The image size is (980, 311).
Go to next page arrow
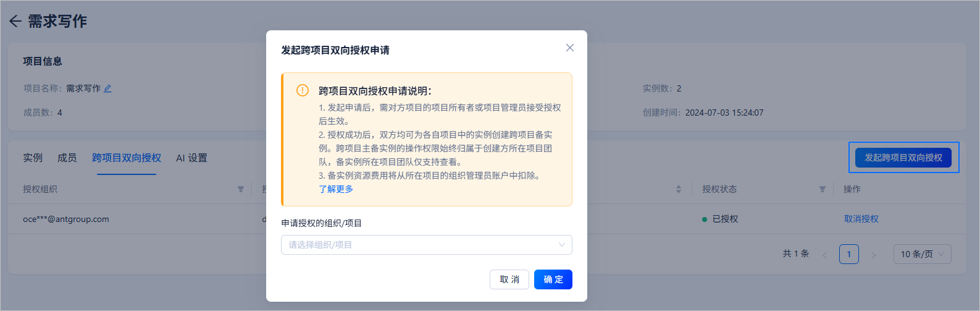click(873, 255)
